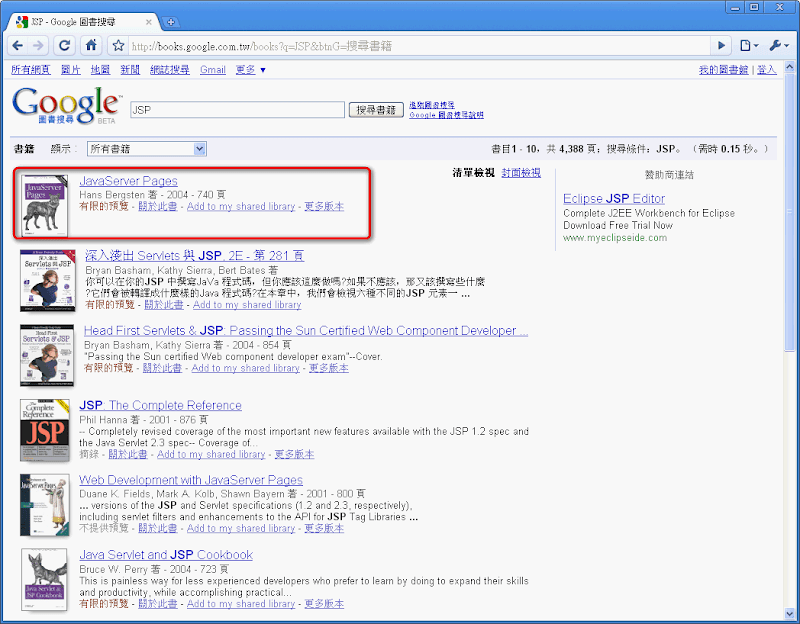Viewport: 800px width, 624px height.
Task: Open Java Servlet and JSP Cookbook title
Action: point(166,555)
